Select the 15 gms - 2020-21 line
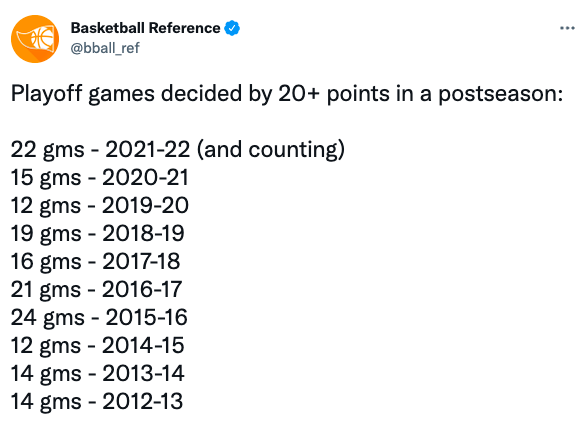 point(100,177)
